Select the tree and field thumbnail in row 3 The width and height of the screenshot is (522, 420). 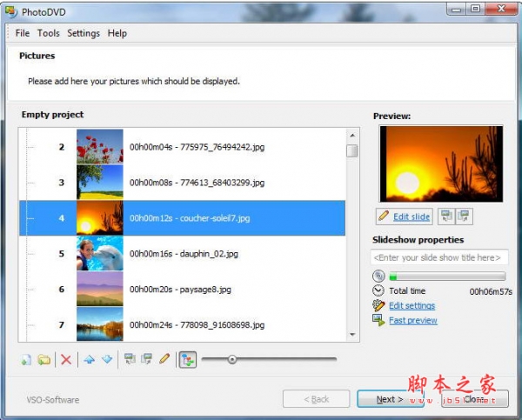(x=100, y=183)
